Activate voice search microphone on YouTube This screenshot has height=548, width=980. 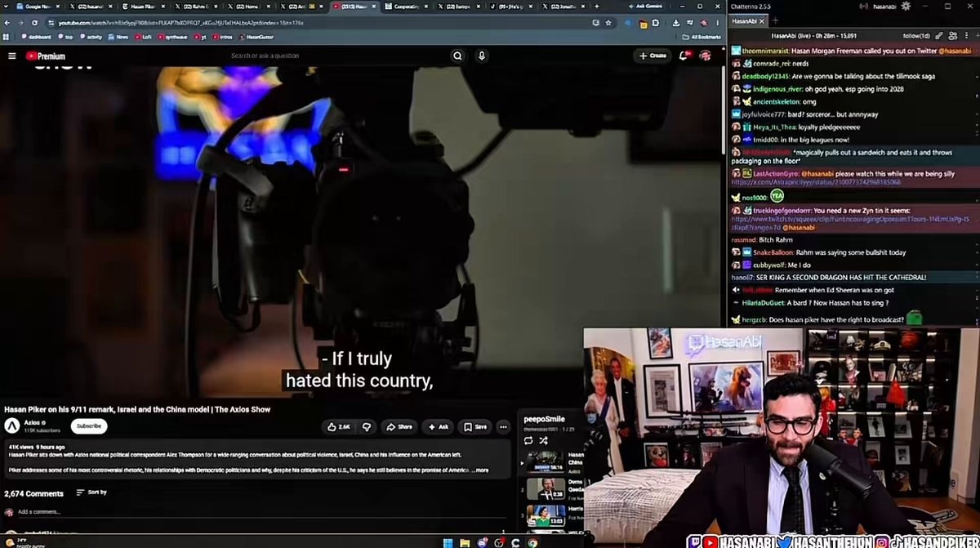(482, 56)
